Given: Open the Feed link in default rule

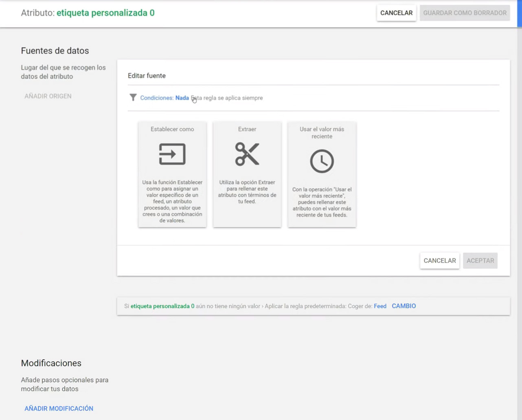Looking at the screenshot, I should (x=380, y=306).
